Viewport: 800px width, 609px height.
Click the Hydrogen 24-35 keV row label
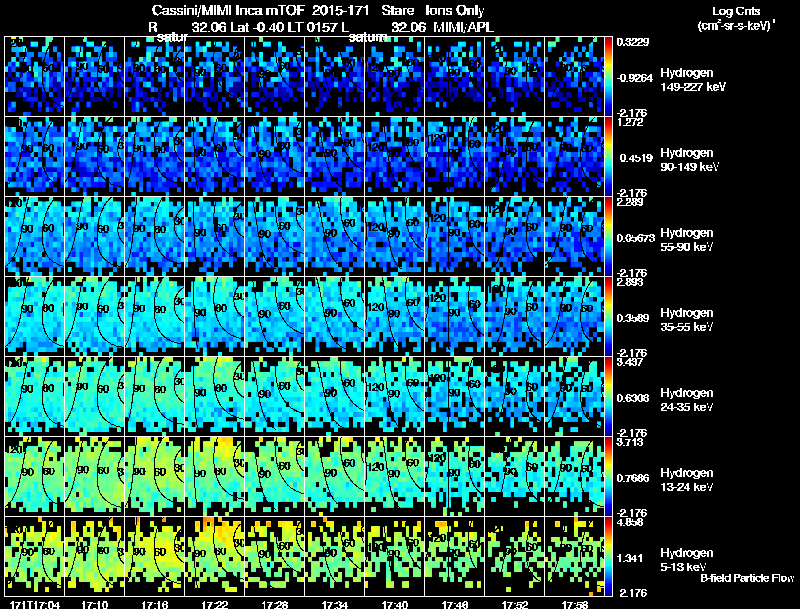coord(687,400)
